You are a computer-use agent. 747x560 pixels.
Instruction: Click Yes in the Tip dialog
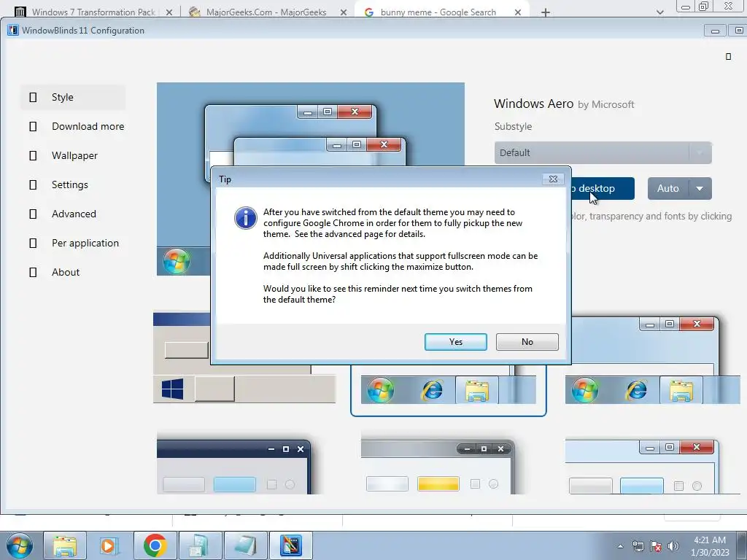coord(455,342)
